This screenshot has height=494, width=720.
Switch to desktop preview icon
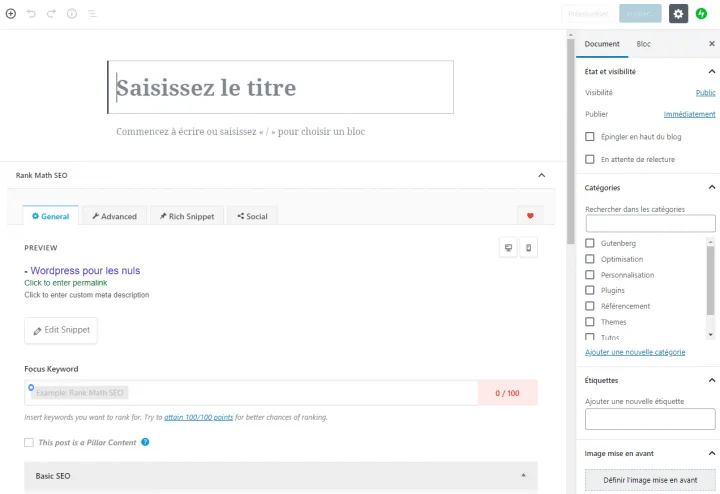[508, 248]
